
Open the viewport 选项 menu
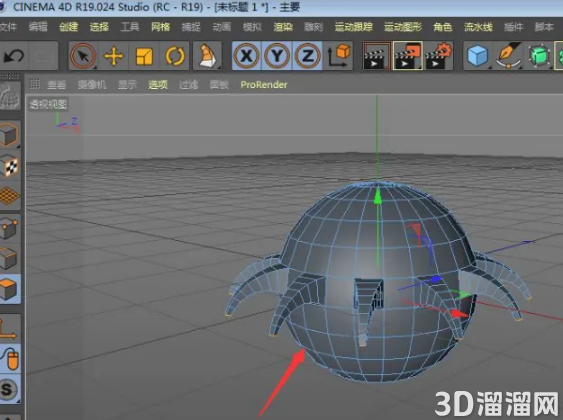[x=158, y=85]
